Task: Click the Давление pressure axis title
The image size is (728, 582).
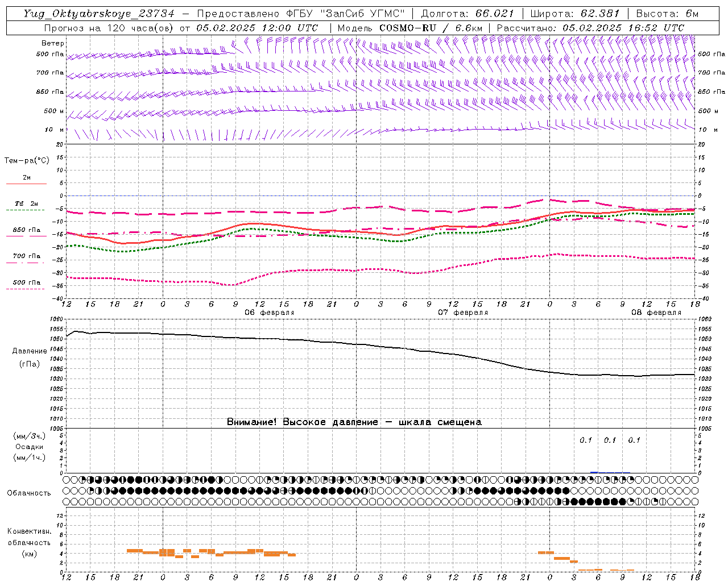Action: [x=30, y=351]
